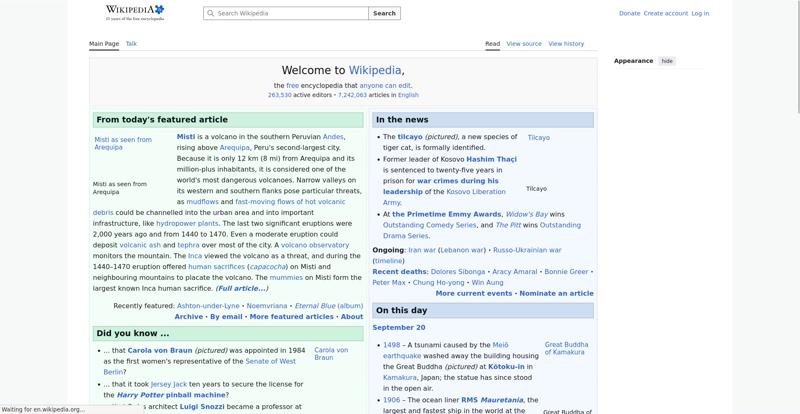Open the Iran war ongoing link
This screenshot has height=414, width=800.
(x=422, y=250)
